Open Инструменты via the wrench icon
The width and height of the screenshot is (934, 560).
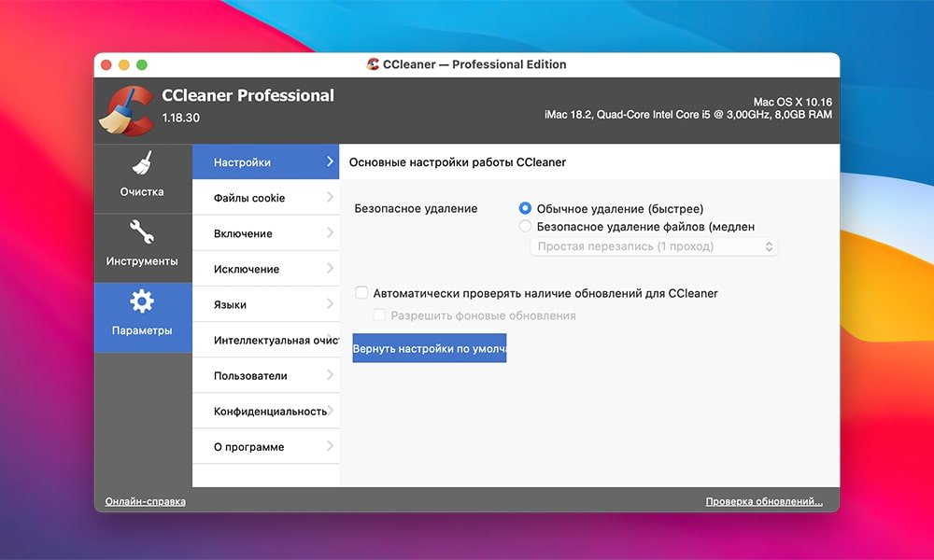tap(142, 232)
